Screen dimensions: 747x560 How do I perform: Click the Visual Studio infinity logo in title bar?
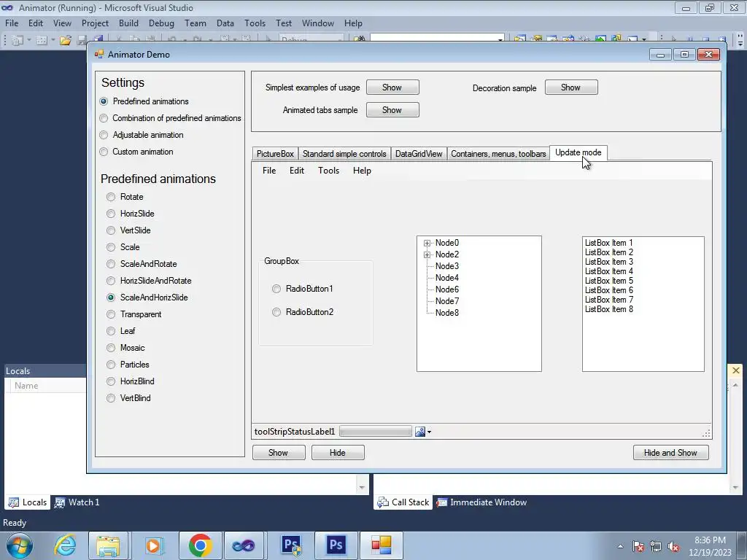tap(7, 7)
